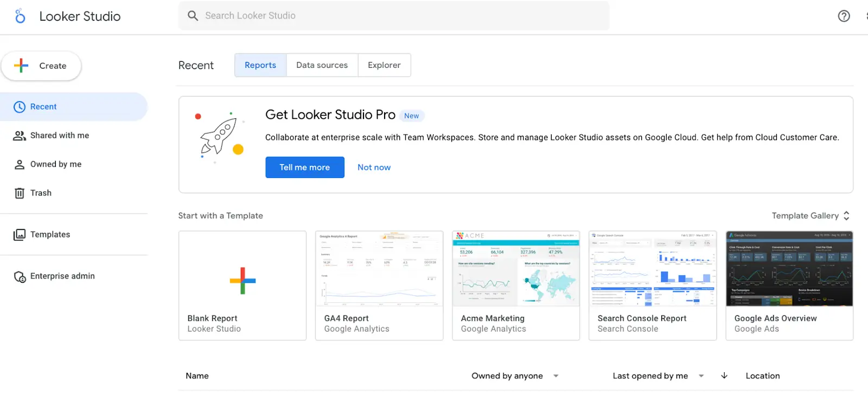Click the Tell me more button

305,167
